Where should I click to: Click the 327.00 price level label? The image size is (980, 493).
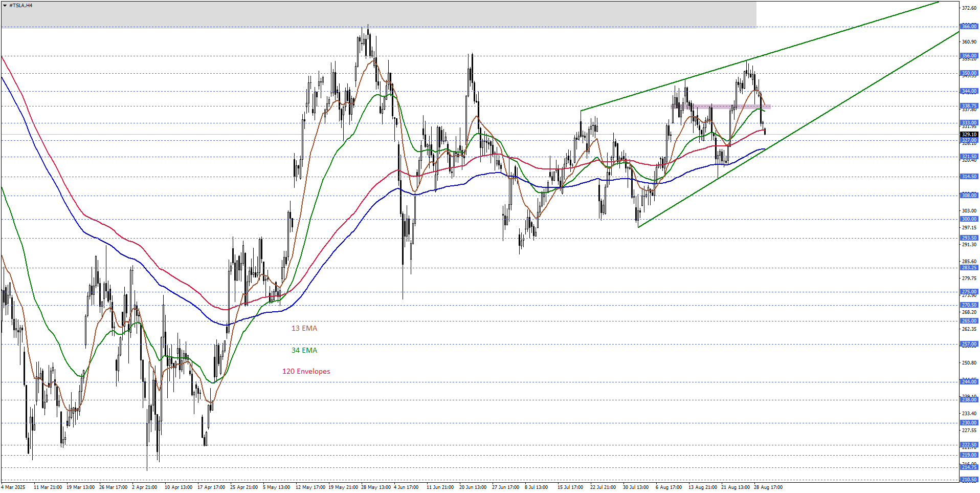tap(969, 140)
